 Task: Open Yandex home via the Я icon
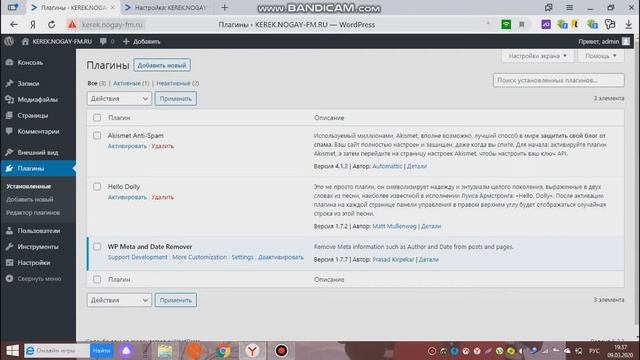coord(33,24)
